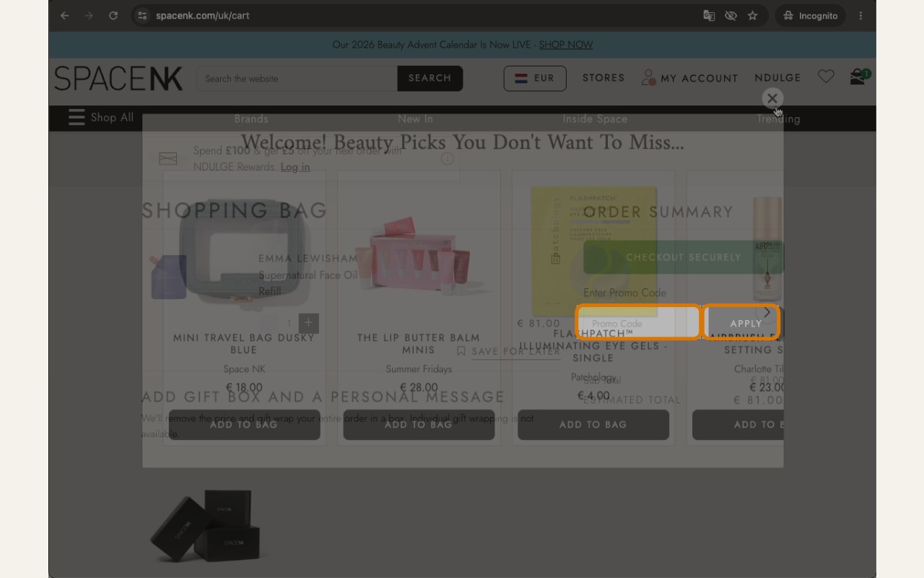Open the Chrome three-dot menu
Viewport: 924px width, 578px height.
tap(860, 15)
